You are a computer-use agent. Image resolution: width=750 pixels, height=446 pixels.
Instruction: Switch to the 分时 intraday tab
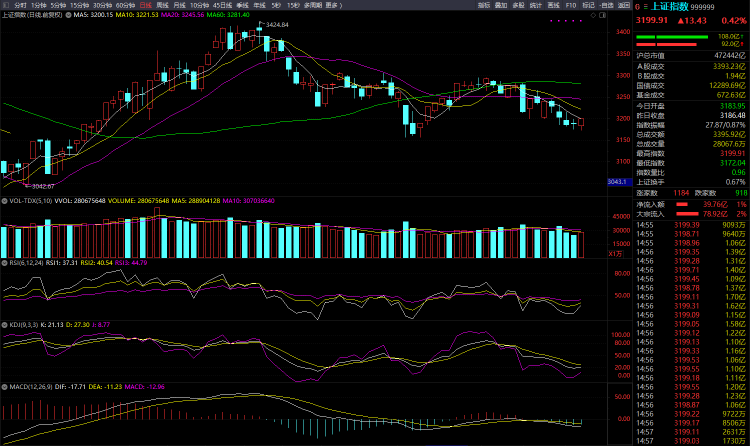(20, 5)
